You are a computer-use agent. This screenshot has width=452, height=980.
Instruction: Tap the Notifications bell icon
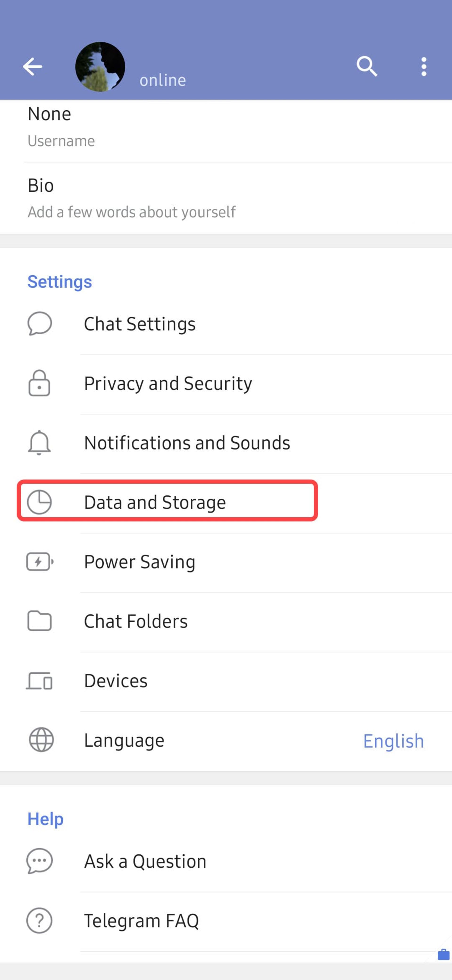click(x=39, y=442)
